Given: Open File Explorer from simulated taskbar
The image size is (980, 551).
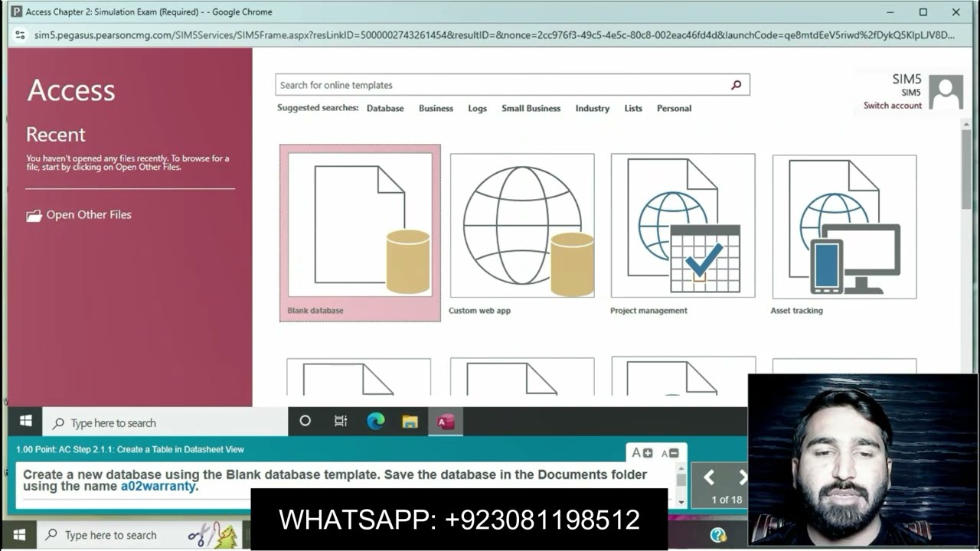Looking at the screenshot, I should tap(410, 422).
